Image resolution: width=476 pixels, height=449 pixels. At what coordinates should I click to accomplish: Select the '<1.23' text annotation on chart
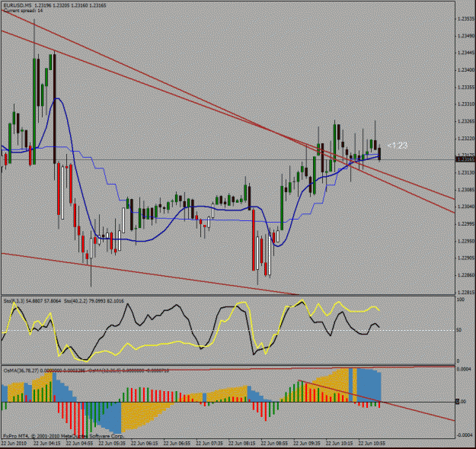[398, 146]
